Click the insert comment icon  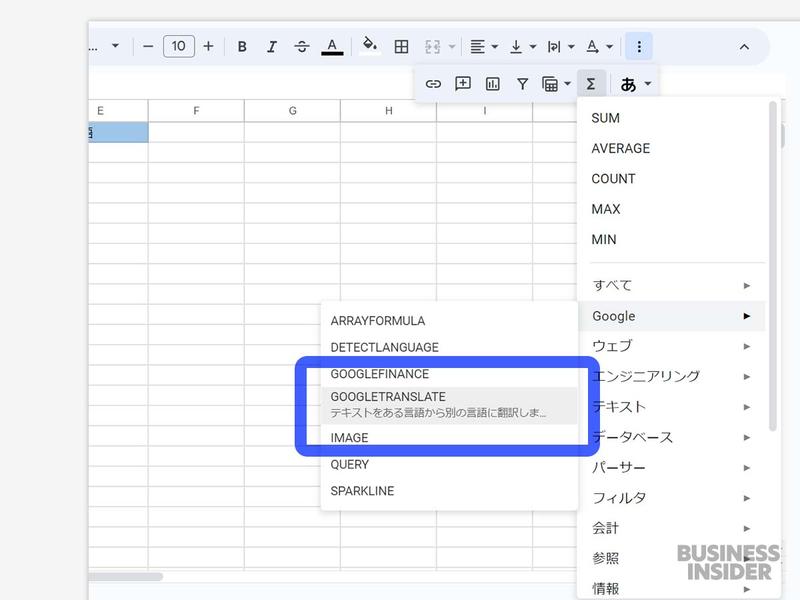(x=463, y=84)
